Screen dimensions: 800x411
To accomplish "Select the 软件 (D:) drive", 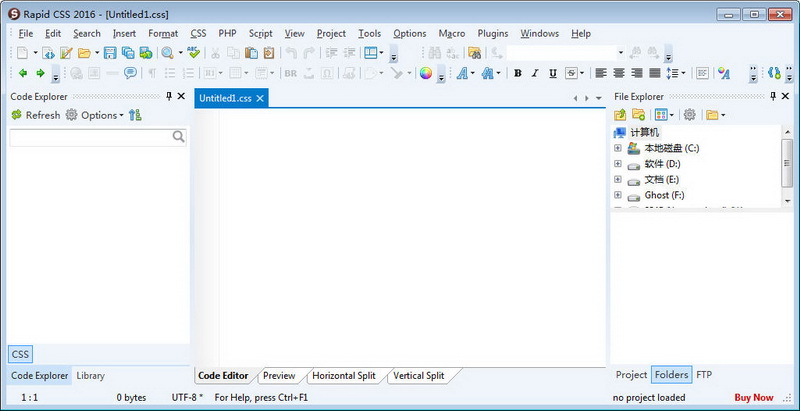I will (663, 164).
